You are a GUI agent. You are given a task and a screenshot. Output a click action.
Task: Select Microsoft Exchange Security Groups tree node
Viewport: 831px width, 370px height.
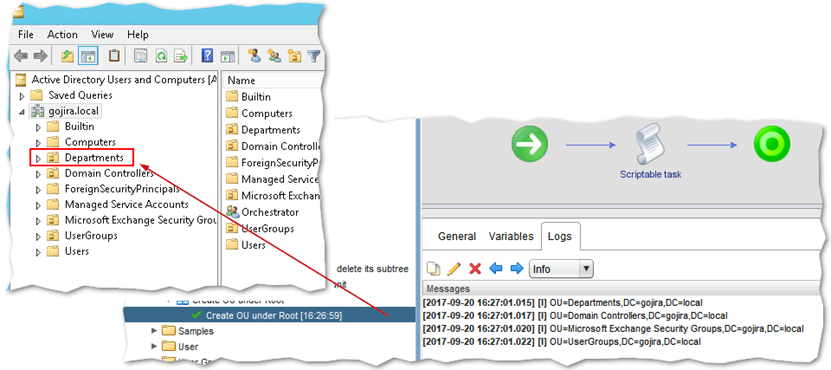point(140,220)
